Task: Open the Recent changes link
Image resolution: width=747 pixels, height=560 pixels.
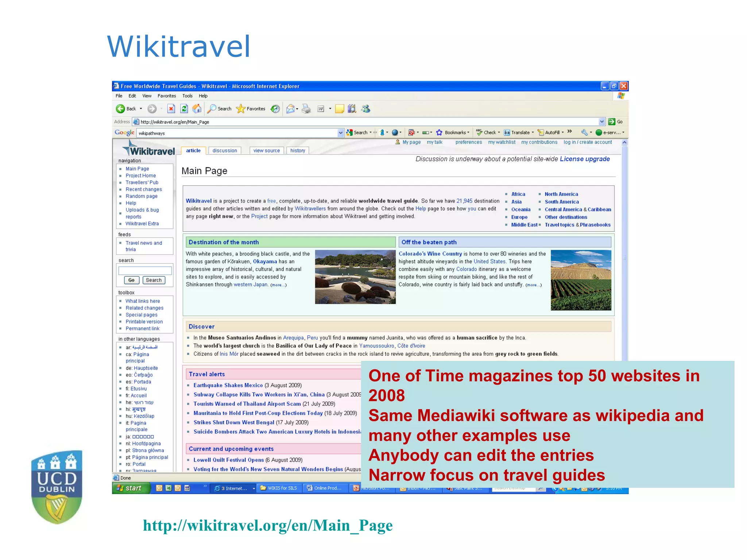Action: coord(144,189)
